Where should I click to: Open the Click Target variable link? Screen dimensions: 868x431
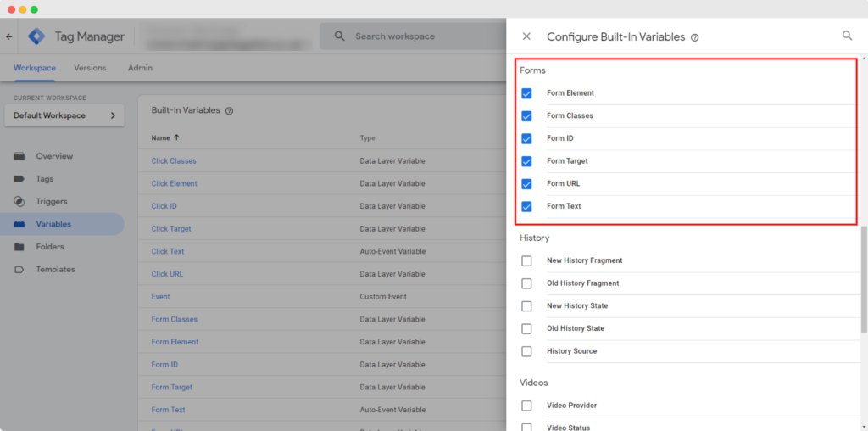coord(171,229)
